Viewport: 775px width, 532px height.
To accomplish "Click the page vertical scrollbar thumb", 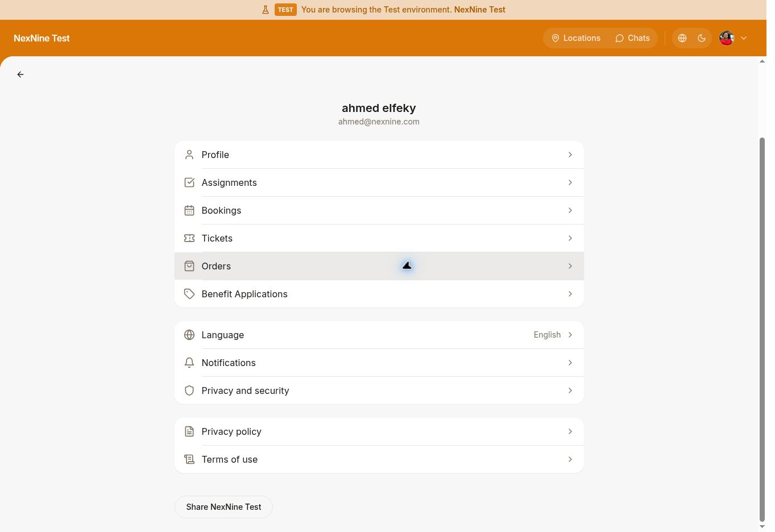I will coord(762,329).
